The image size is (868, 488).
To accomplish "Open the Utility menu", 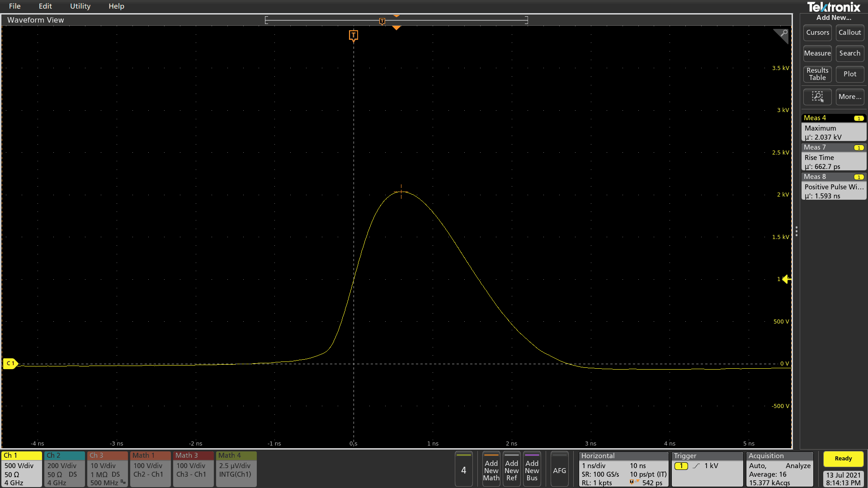I will (x=80, y=6).
